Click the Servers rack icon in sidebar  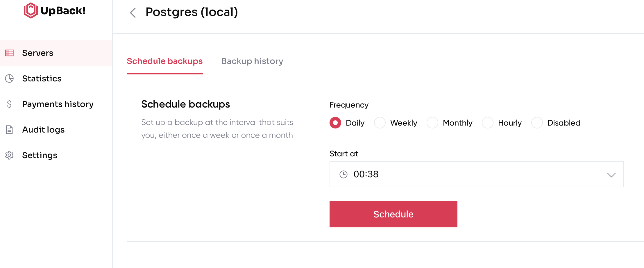pyautogui.click(x=9, y=53)
